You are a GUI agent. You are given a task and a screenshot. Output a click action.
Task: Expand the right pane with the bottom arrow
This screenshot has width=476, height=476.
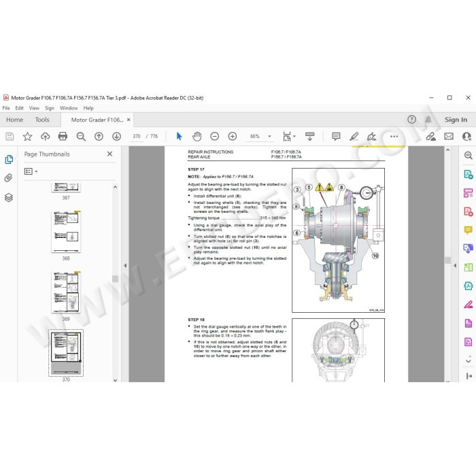(x=469, y=376)
